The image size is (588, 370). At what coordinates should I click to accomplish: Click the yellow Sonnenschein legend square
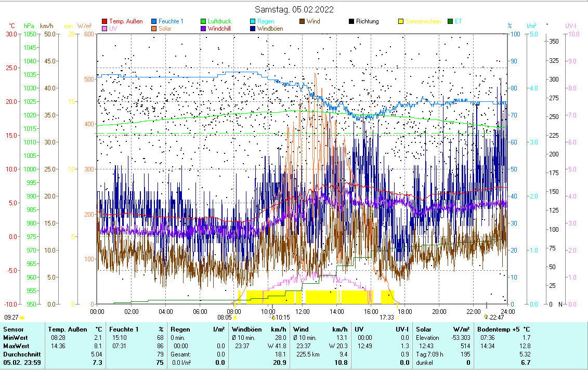coord(401,22)
